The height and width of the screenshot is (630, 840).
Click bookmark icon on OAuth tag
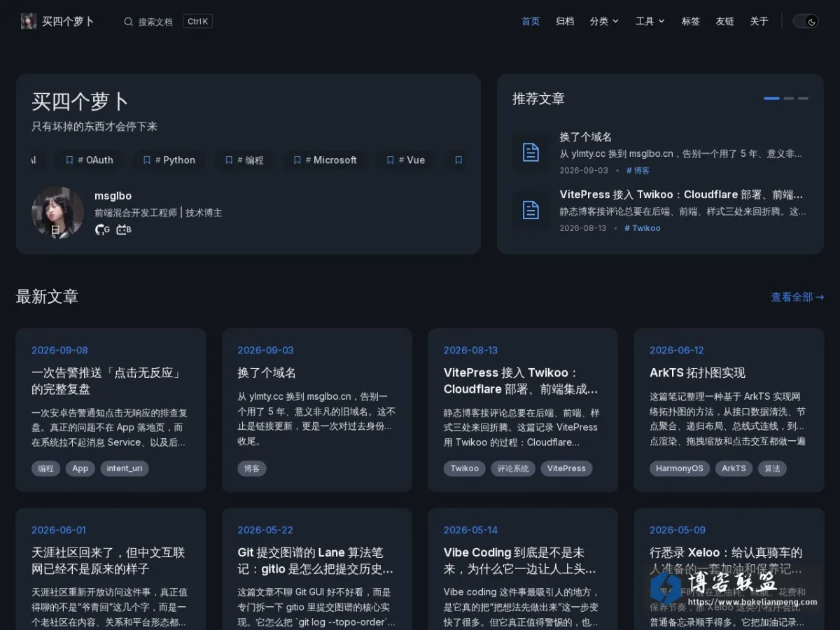(x=69, y=160)
